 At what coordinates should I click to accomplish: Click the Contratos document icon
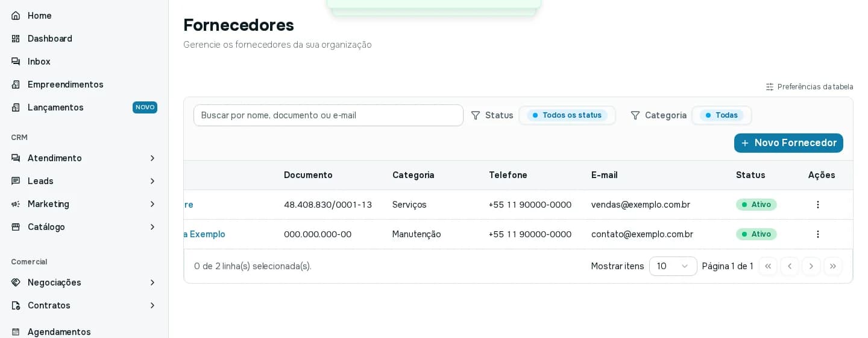pos(16,305)
